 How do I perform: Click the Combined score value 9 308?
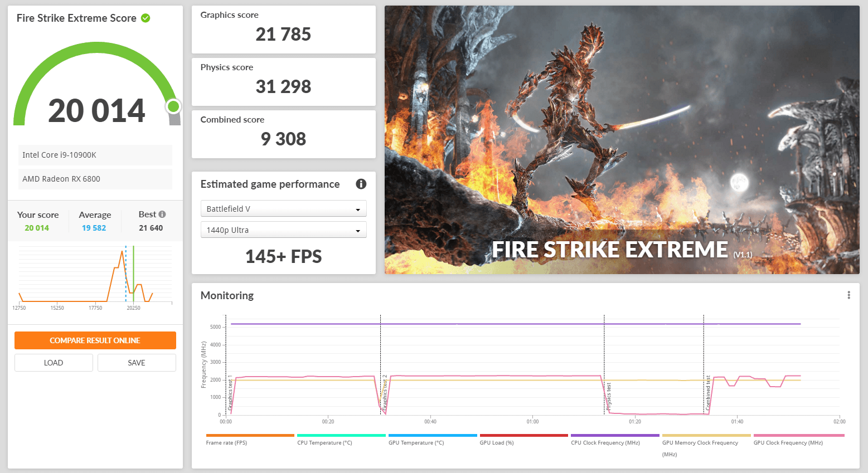[x=283, y=139]
